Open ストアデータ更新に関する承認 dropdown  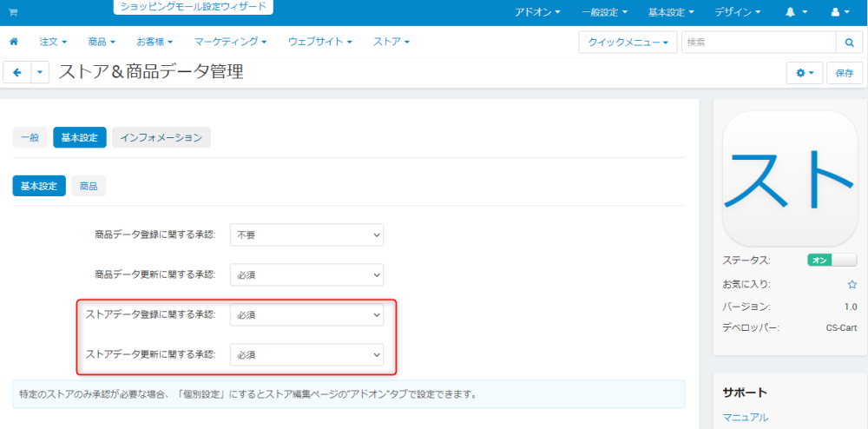point(306,355)
